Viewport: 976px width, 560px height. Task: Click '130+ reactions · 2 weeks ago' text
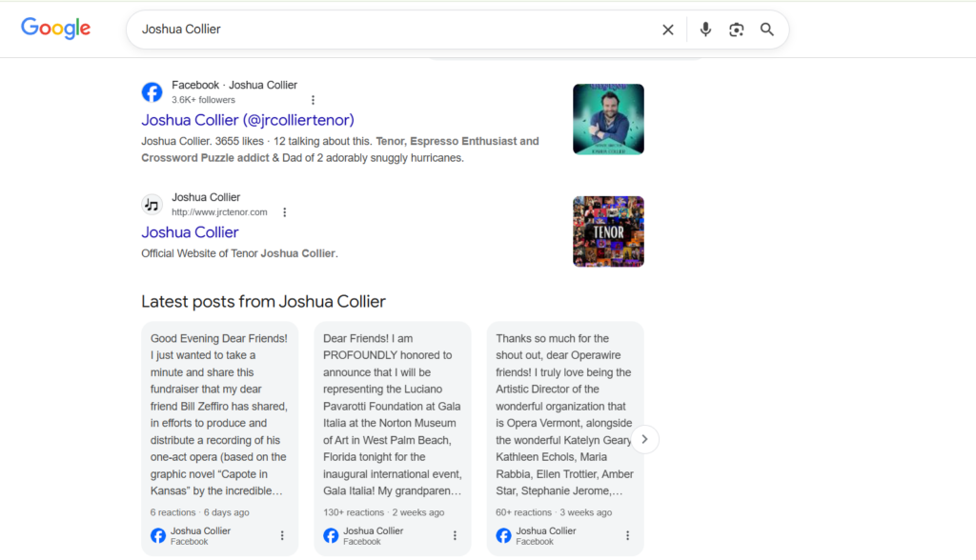pyautogui.click(x=383, y=512)
